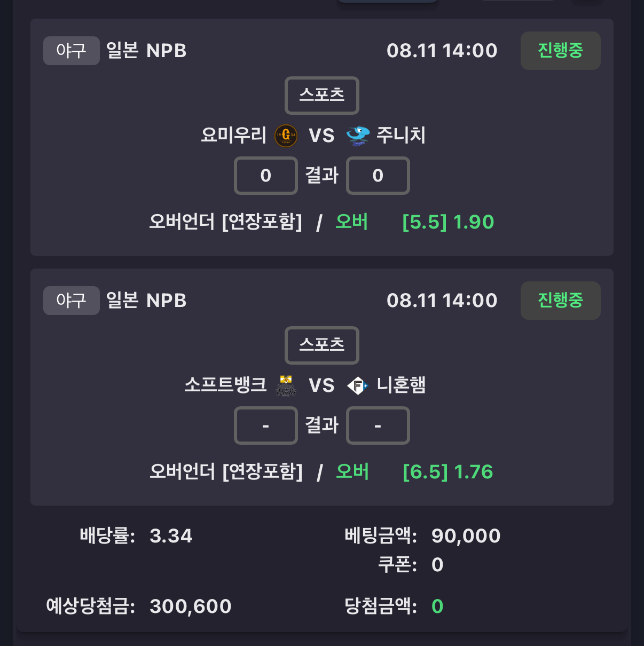The image size is (644, 646).
Task: Click the SoftBank Hawks team logo
Action: coord(286,385)
